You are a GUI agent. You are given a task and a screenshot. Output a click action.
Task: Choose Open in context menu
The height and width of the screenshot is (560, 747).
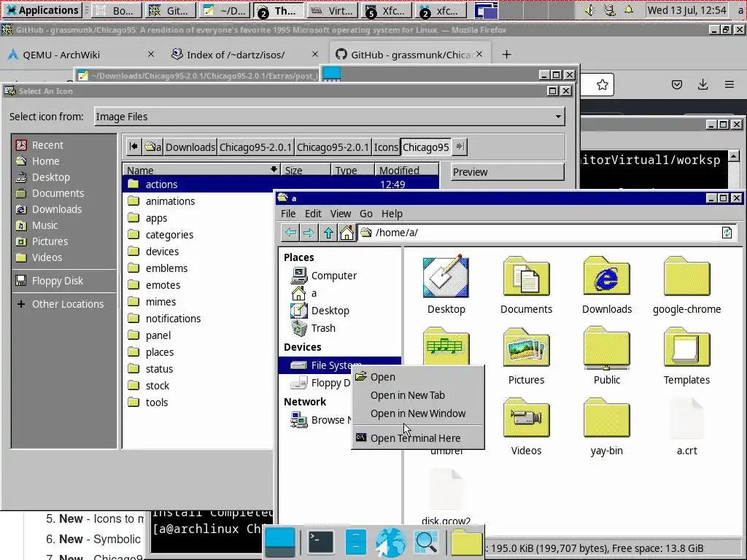point(418,377)
